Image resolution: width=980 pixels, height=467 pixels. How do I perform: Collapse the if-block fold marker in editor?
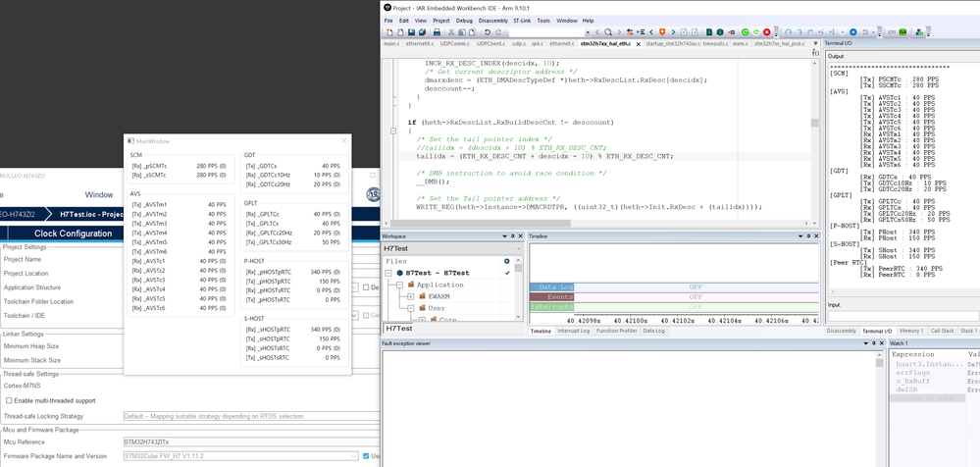click(x=392, y=131)
